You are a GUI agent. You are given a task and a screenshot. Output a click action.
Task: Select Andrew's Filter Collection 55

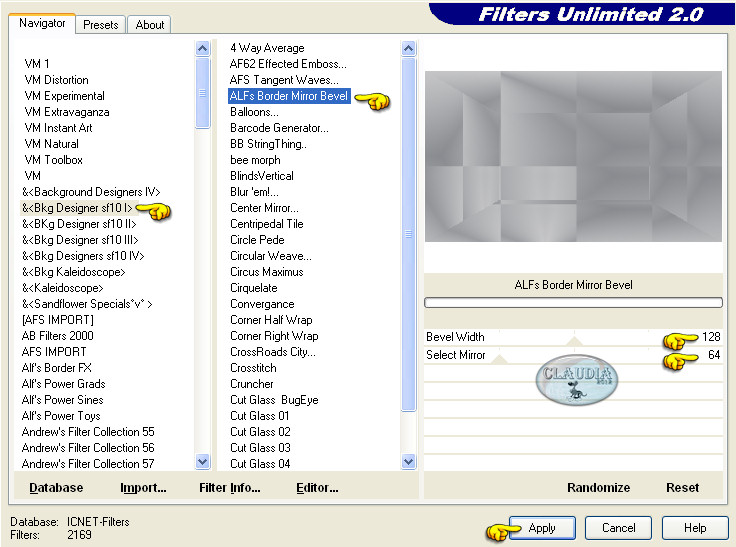pyautogui.click(x=88, y=431)
